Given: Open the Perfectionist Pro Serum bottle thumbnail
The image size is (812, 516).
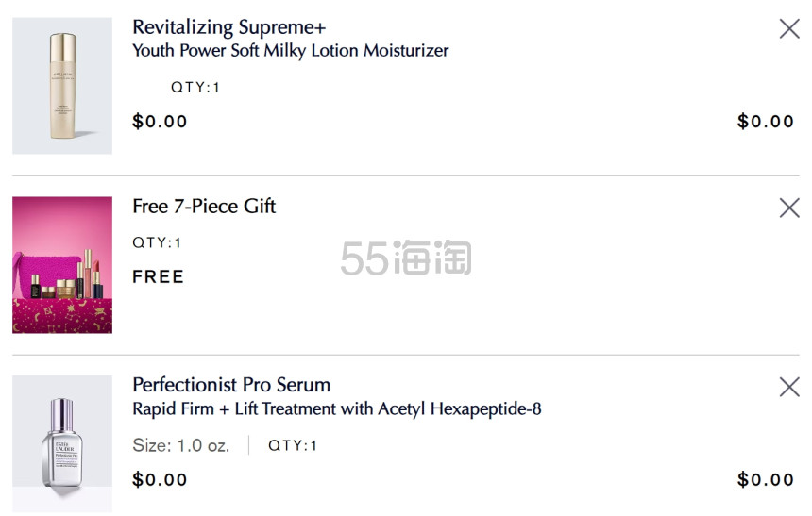Looking at the screenshot, I should [62, 444].
